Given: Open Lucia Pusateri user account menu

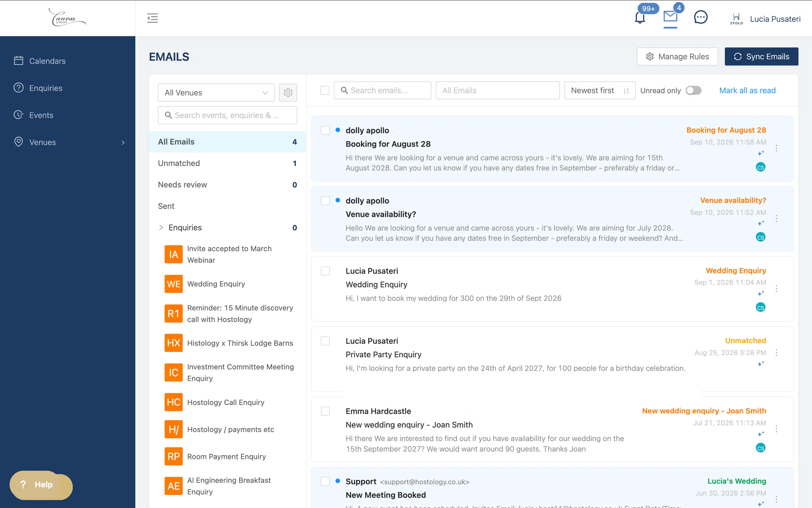Looking at the screenshot, I should click(765, 19).
